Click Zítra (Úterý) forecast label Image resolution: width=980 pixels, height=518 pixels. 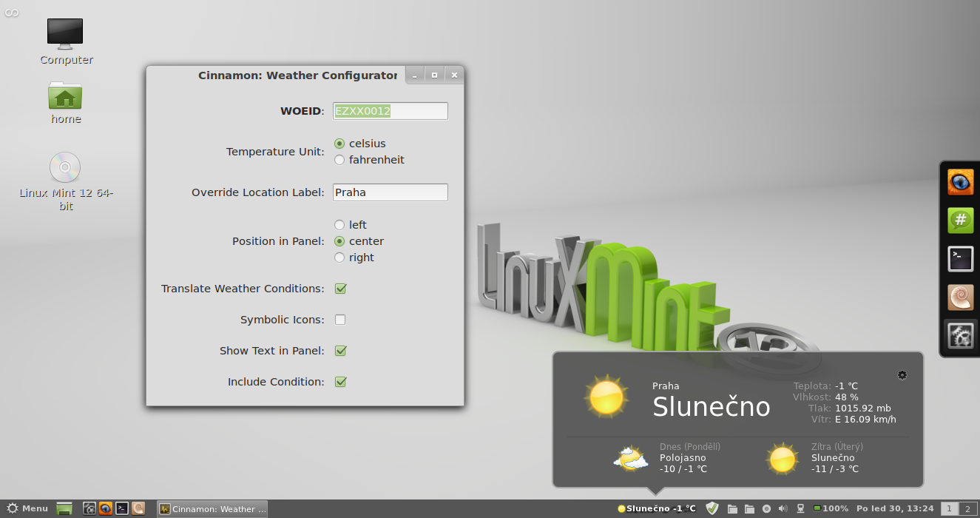837,447
